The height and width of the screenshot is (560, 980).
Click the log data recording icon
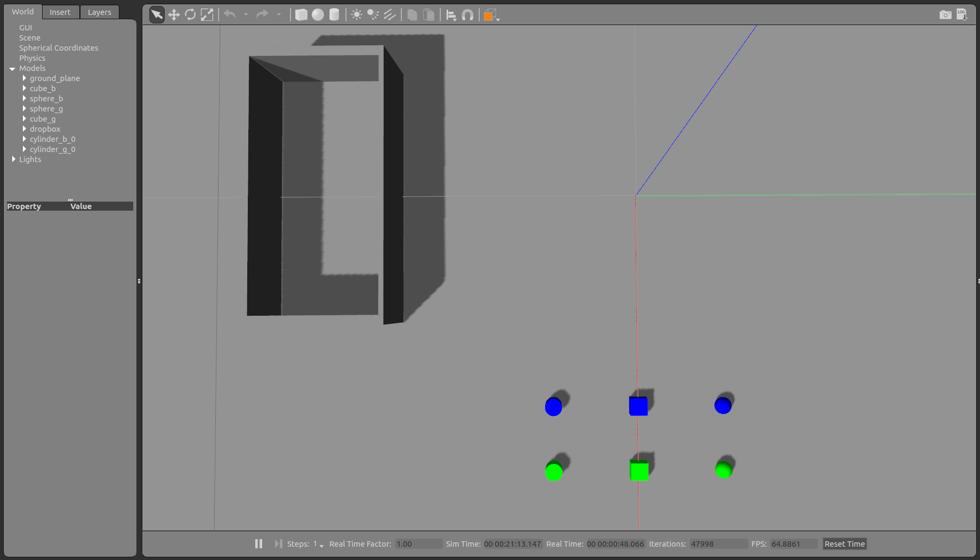962,15
